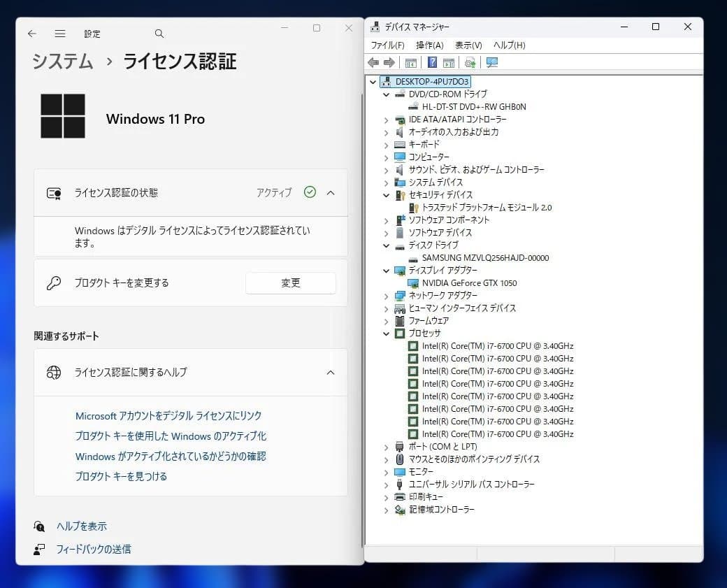Click the Forward navigation arrow in Device Manager

[x=391, y=62]
